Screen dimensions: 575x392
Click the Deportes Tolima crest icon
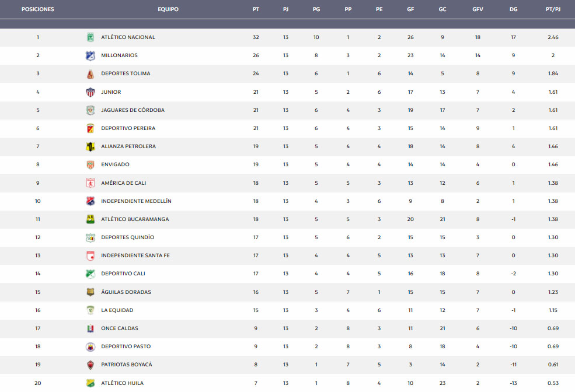tap(90, 74)
